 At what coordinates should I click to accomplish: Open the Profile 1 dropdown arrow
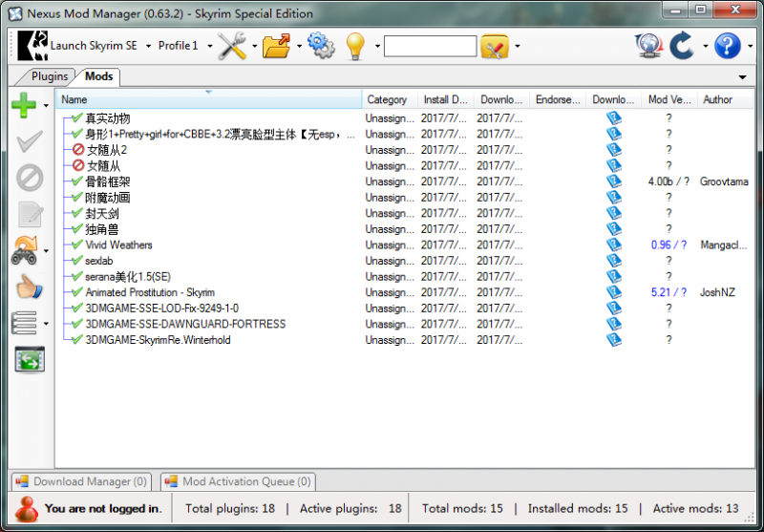210,46
